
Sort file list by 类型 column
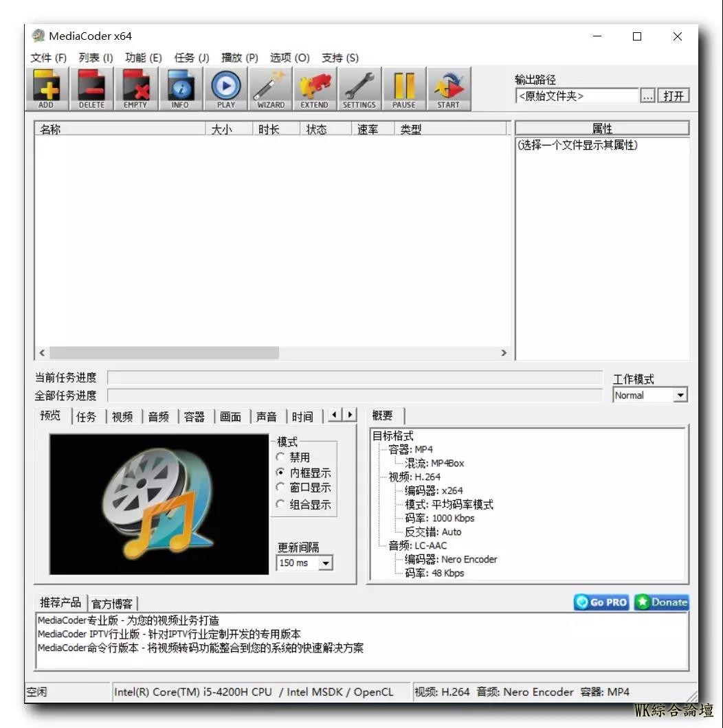coord(449,129)
